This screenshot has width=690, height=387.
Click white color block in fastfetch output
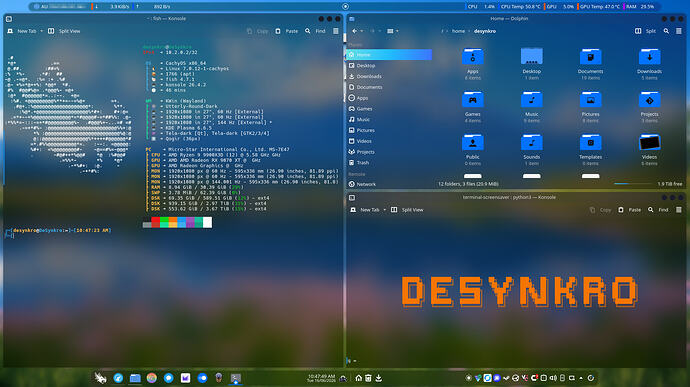click(207, 222)
